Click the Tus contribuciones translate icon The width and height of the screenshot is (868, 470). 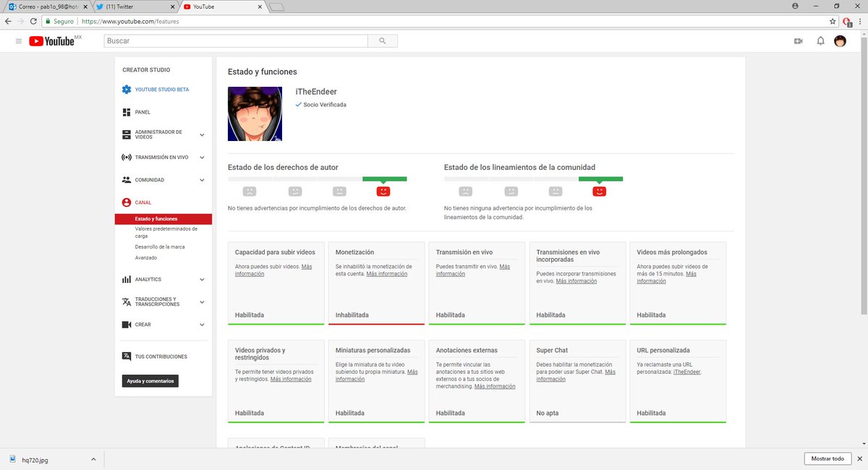(127, 356)
